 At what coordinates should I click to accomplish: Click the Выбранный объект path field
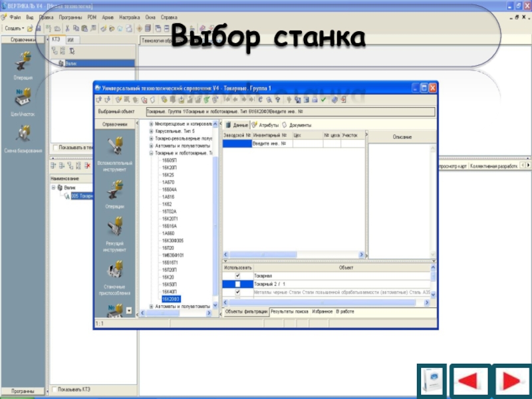click(x=291, y=112)
